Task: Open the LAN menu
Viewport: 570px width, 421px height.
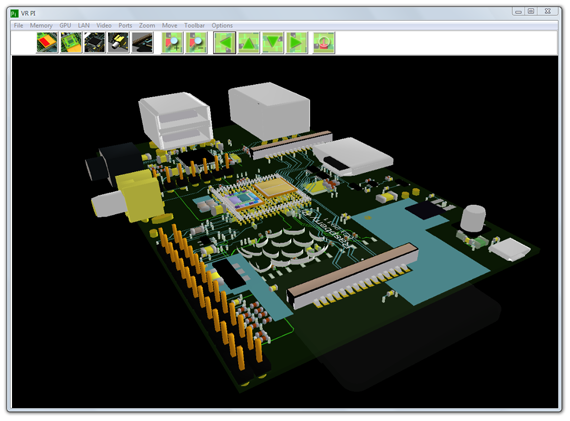Action: click(84, 25)
